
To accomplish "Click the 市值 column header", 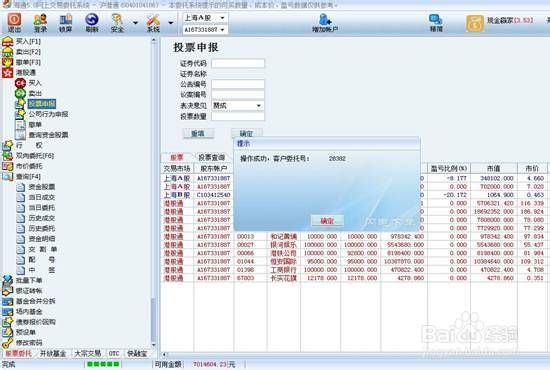I will [x=494, y=169].
